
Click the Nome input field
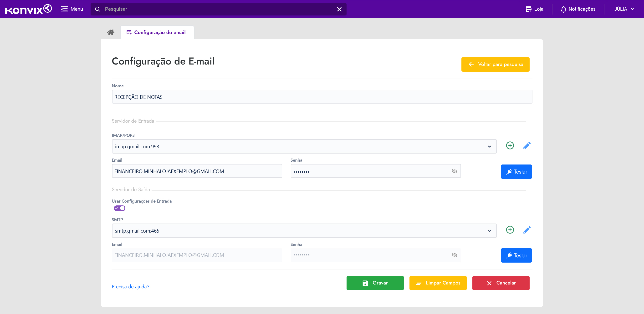point(322,97)
